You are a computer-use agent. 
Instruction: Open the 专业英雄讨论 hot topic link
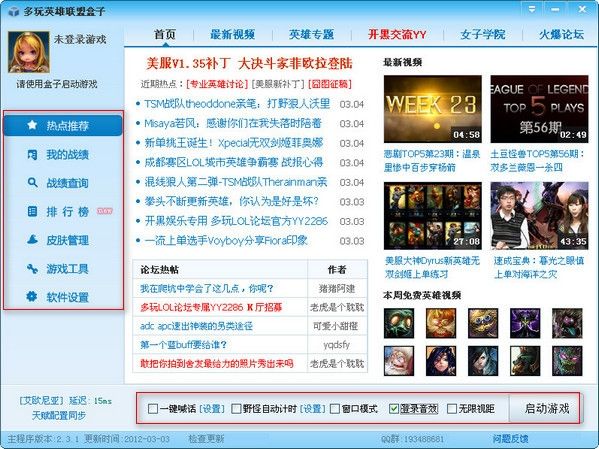(x=217, y=84)
